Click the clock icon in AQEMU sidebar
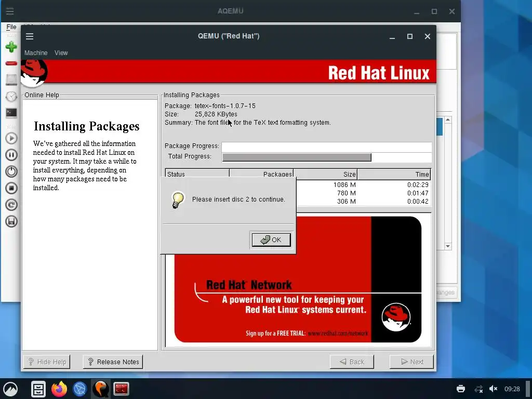The image size is (532, 399). click(11, 96)
